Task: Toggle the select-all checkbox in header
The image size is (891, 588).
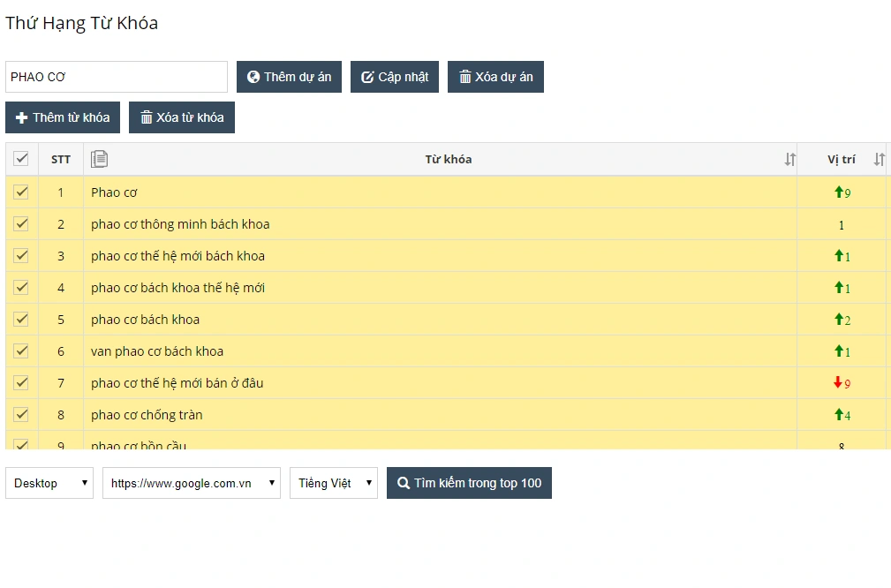Action: tap(21, 159)
